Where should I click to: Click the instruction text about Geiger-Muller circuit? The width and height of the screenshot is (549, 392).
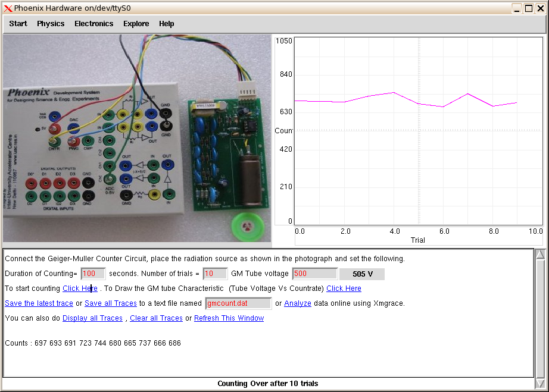(205, 259)
